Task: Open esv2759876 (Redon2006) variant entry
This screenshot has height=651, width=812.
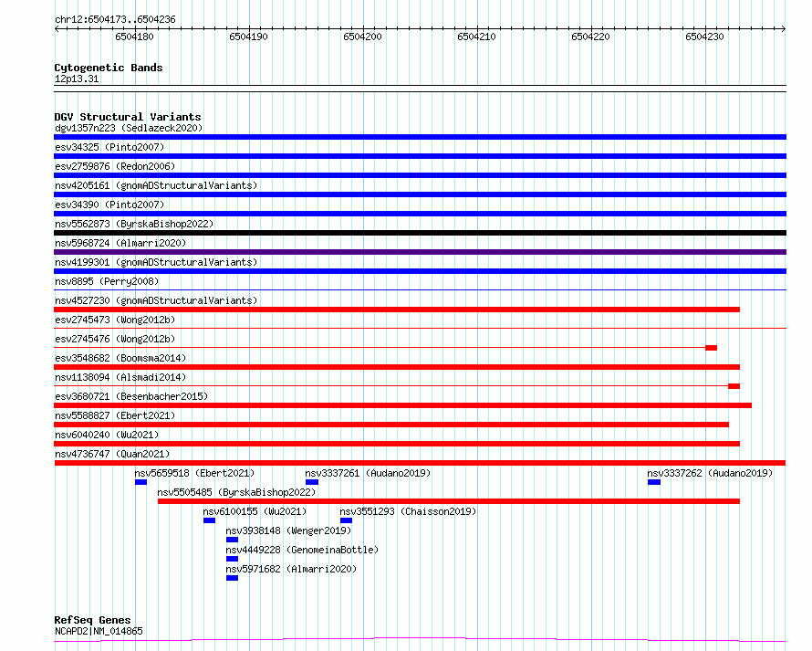Action: (x=115, y=166)
